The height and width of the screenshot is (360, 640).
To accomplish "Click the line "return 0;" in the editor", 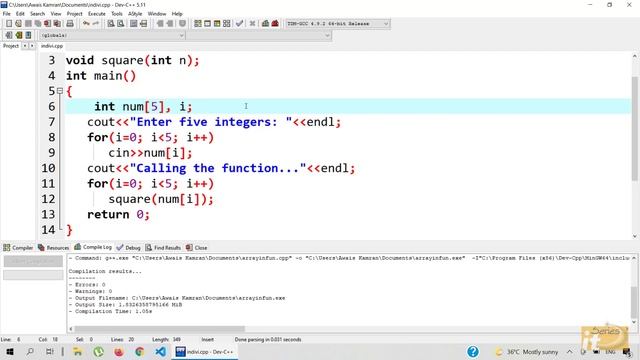I will (x=118, y=215).
